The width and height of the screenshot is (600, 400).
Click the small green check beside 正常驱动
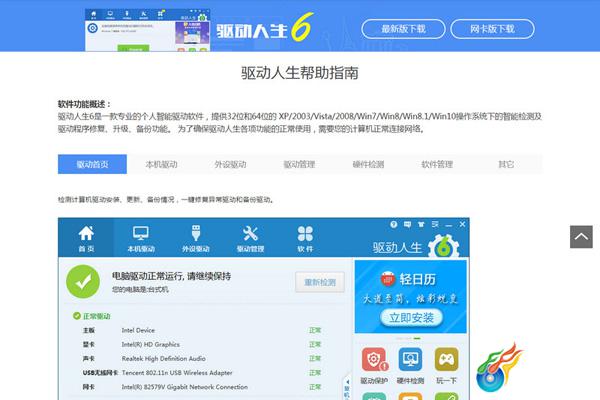coord(77,316)
